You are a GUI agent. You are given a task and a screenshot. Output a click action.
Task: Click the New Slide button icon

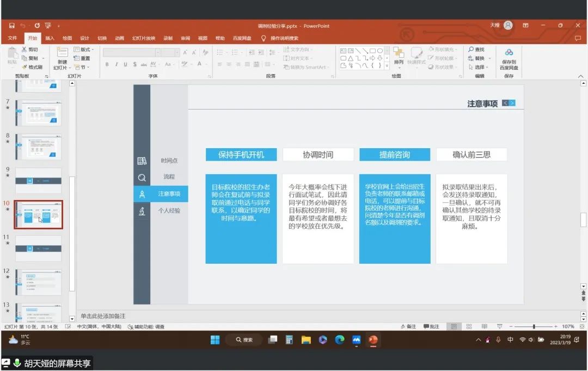(62, 52)
